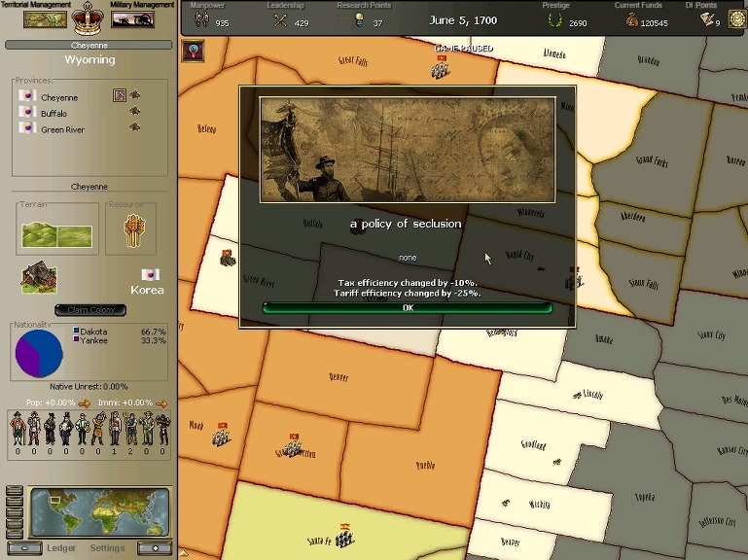Viewport: 748px width, 560px height.
Task: Click the terrain type picture
Action: 56,234
